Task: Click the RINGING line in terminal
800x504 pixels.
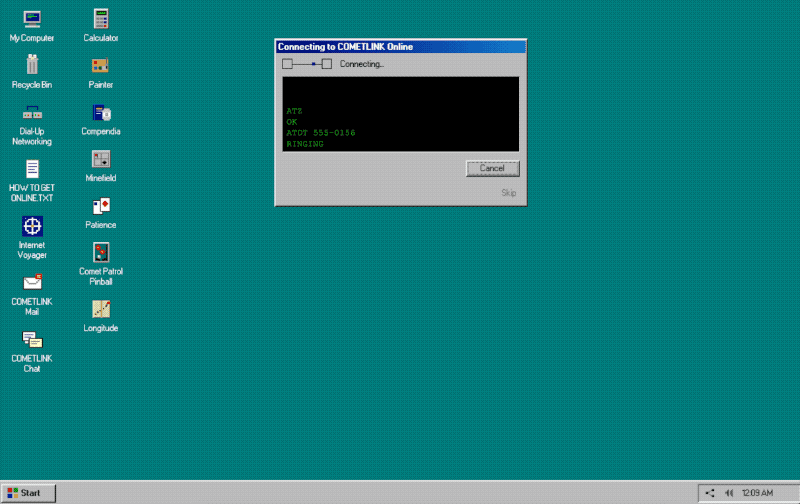Action: [305, 144]
